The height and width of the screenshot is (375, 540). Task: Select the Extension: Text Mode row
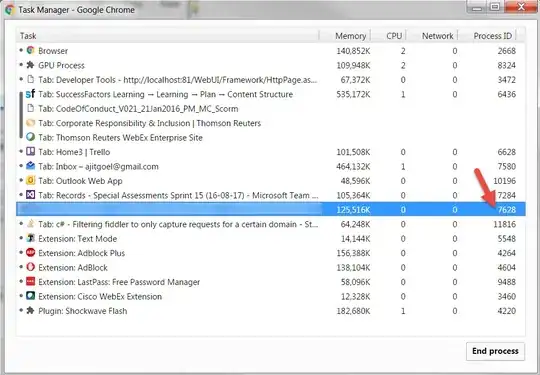[271, 239]
